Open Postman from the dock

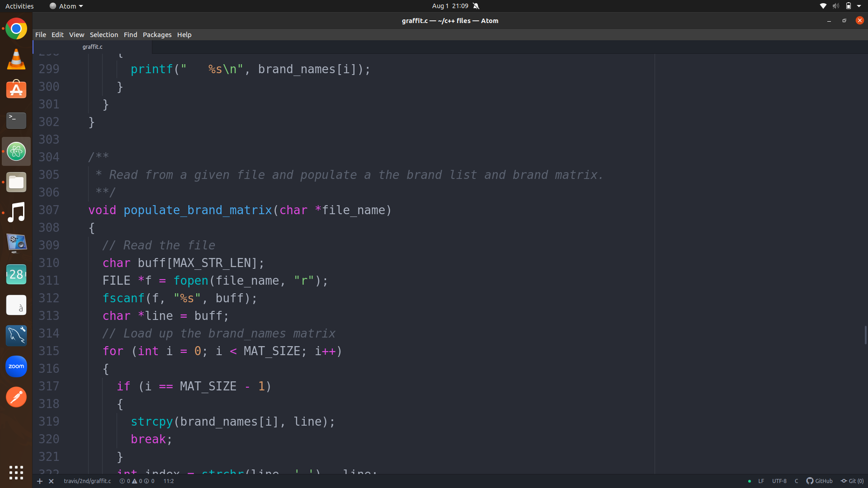point(16,397)
